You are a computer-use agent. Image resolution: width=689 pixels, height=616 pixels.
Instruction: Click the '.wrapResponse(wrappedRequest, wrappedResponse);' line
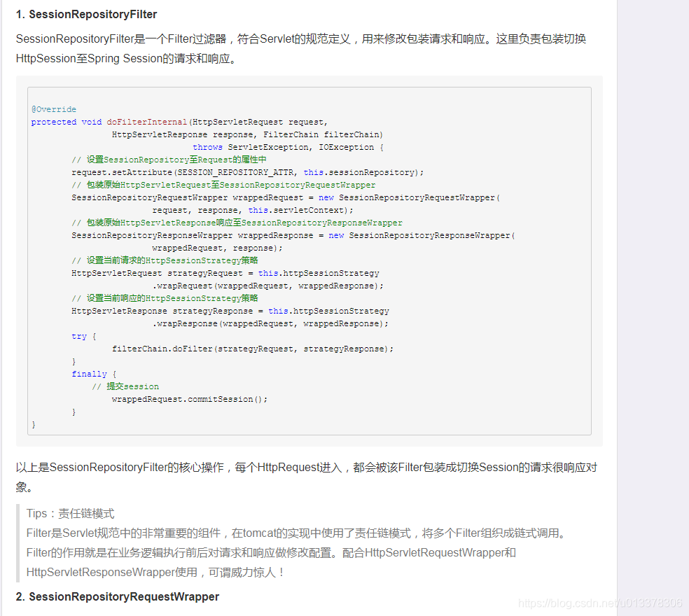click(x=270, y=323)
